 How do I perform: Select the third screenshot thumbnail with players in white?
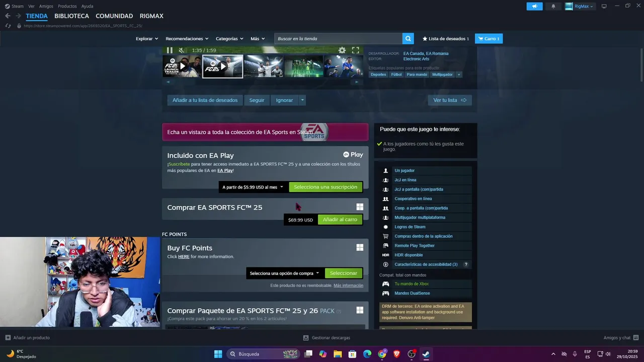263,66
